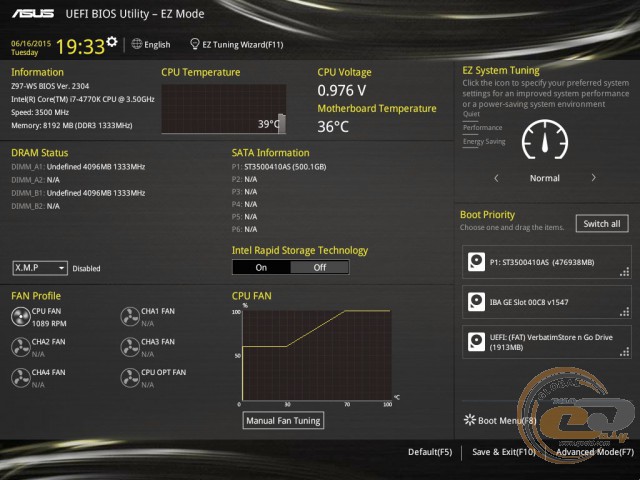Image resolution: width=640 pixels, height=480 pixels.
Task: Switch to Advanced Mode(F7)
Action: click(x=595, y=452)
